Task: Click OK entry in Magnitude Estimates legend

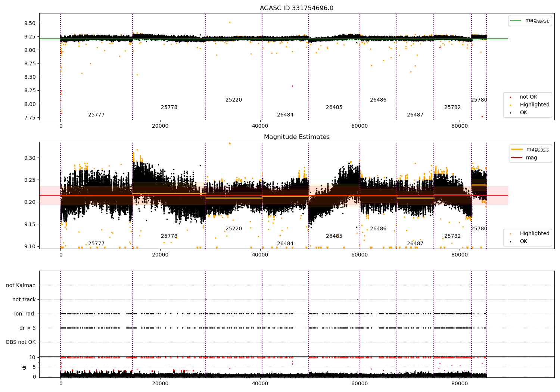Action: 523,242
